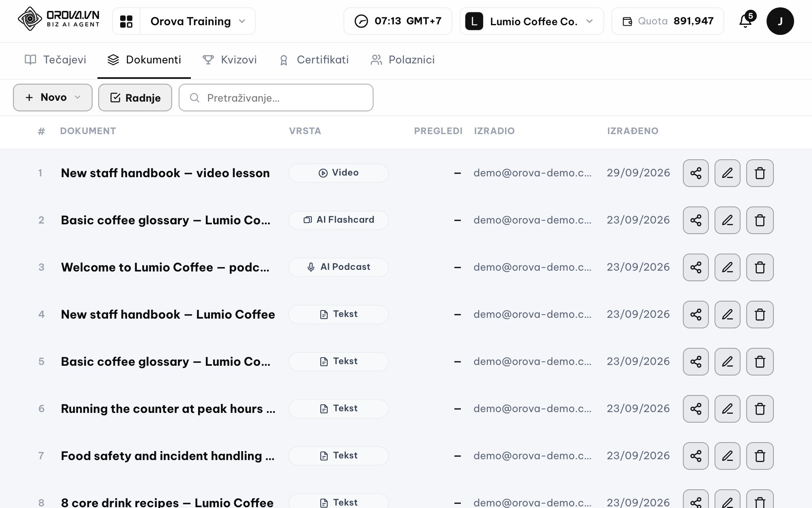Focus the Pretraživanje search field

pos(276,98)
